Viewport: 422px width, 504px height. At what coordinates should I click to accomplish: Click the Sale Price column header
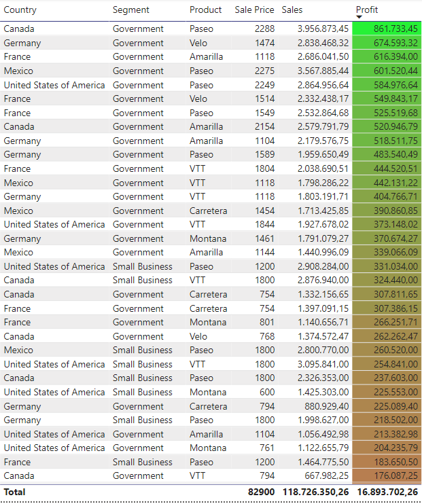tap(254, 10)
